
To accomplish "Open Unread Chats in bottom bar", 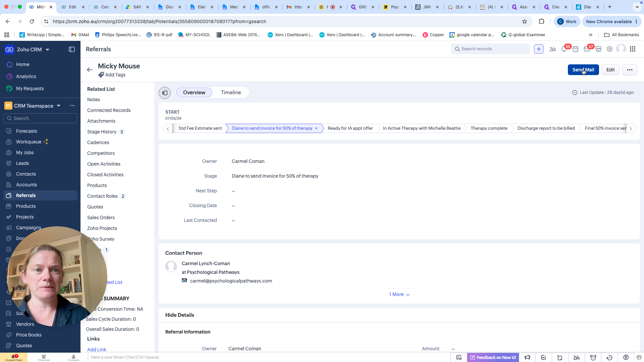I will 14,358.
